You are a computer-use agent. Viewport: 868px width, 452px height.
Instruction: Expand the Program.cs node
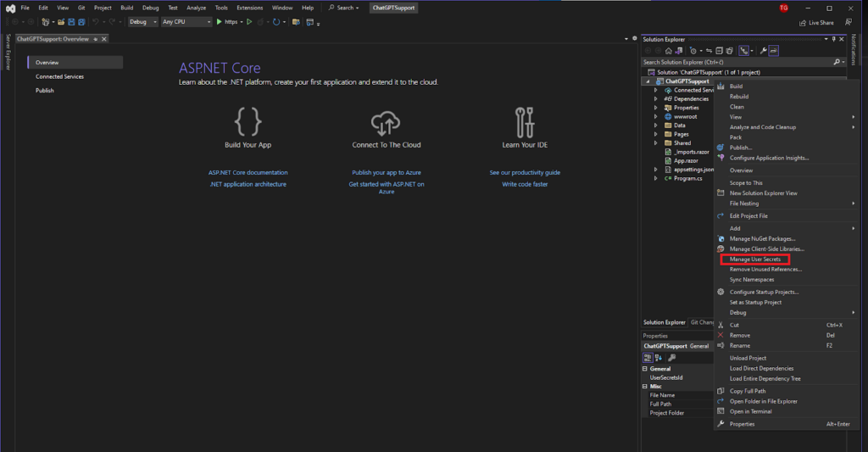[656, 179]
